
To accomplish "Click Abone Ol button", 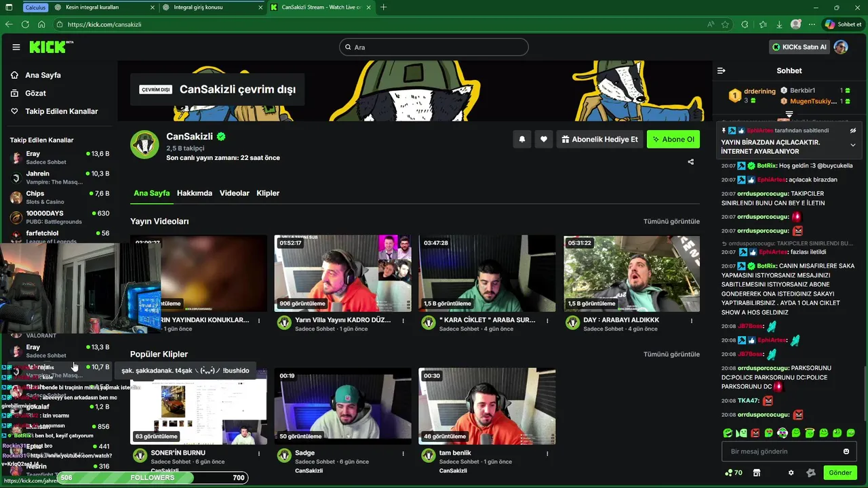I will point(673,139).
